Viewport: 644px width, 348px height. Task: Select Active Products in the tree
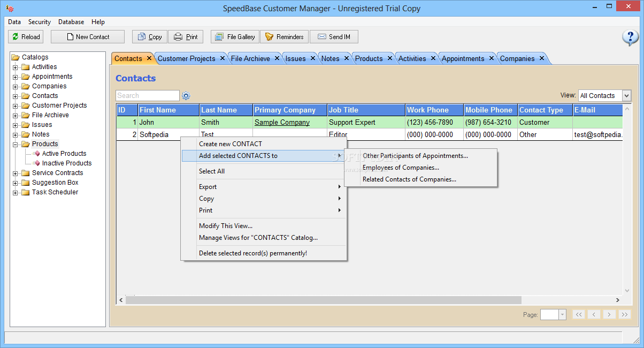click(x=64, y=154)
